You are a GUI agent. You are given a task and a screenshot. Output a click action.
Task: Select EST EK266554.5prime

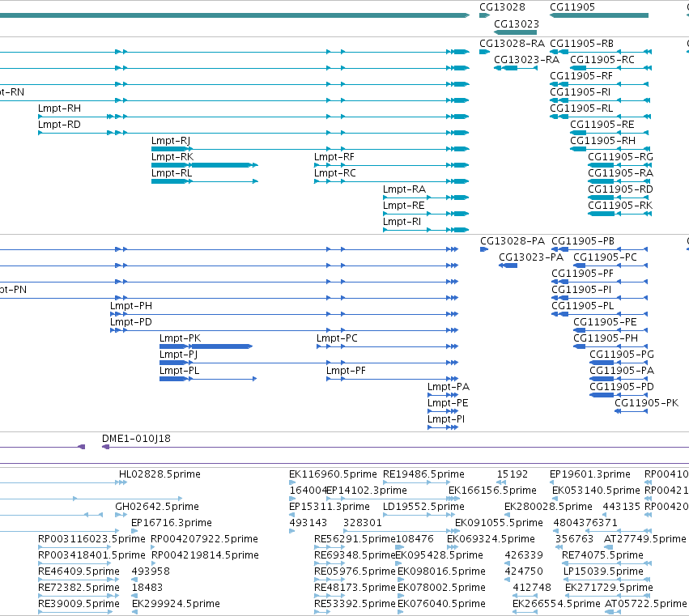click(556, 605)
